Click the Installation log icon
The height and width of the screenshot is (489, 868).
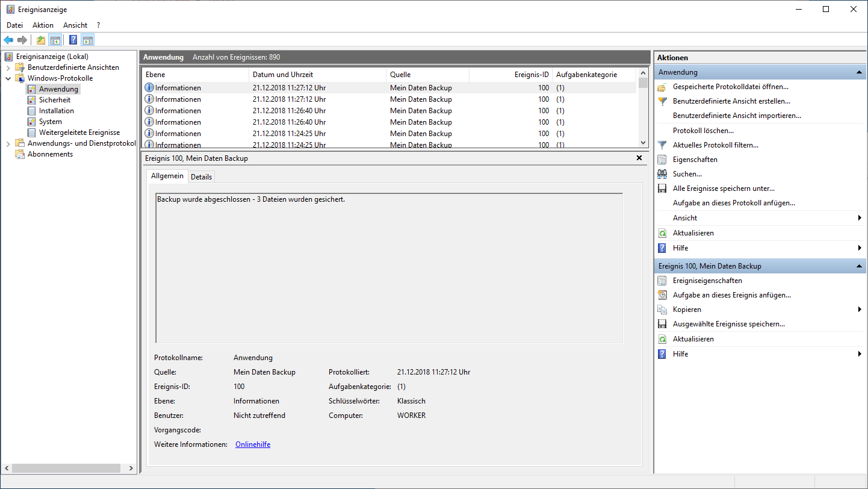(32, 111)
